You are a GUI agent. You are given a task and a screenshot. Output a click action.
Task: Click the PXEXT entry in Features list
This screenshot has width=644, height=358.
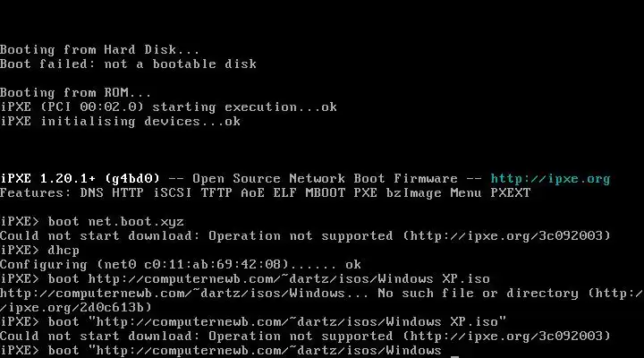pos(510,192)
